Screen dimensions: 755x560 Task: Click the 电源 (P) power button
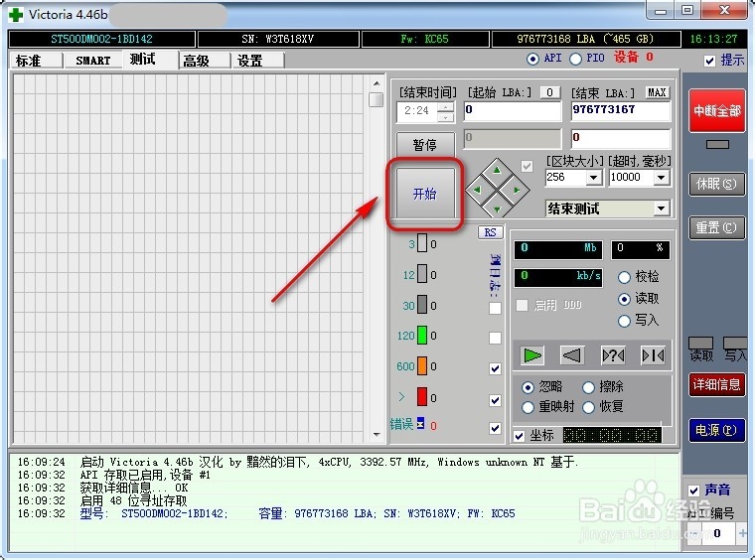(x=717, y=430)
